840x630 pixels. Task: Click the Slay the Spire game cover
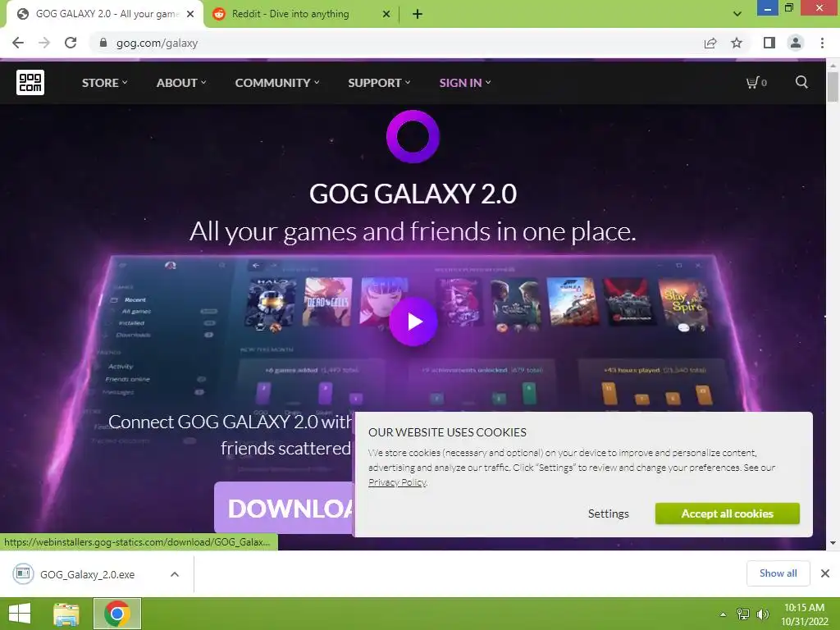pyautogui.click(x=687, y=303)
